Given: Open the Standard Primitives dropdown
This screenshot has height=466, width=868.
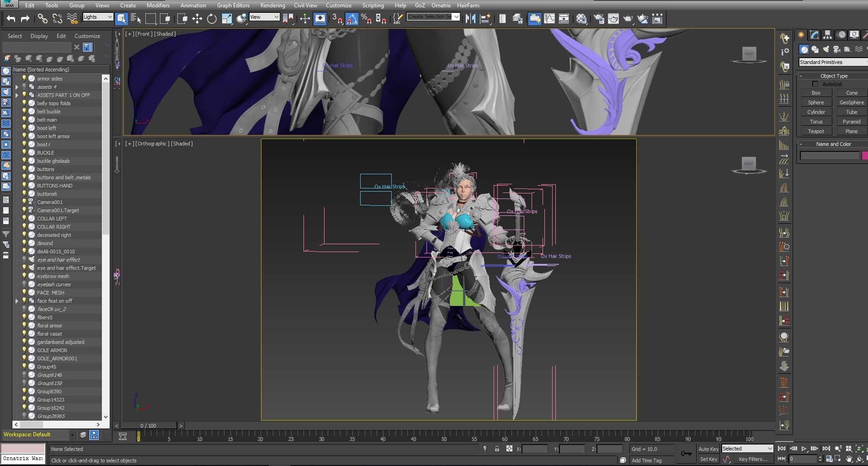Looking at the screenshot, I should 833,62.
